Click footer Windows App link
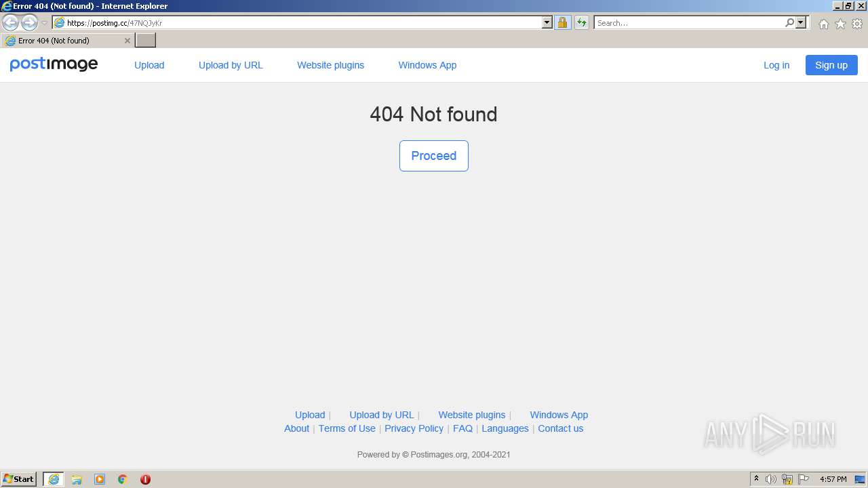This screenshot has width=868, height=488. (x=559, y=415)
